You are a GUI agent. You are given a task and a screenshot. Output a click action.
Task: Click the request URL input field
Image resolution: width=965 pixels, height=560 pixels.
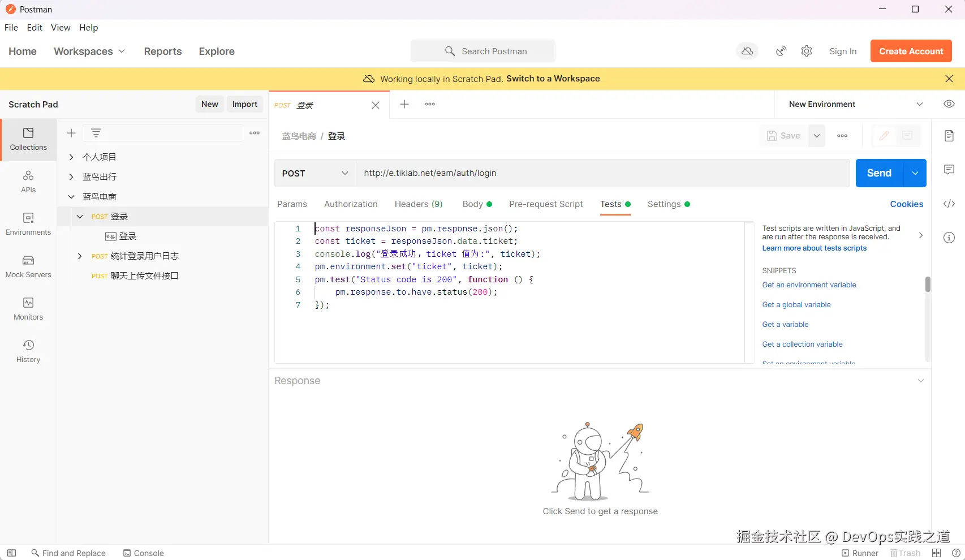click(603, 173)
